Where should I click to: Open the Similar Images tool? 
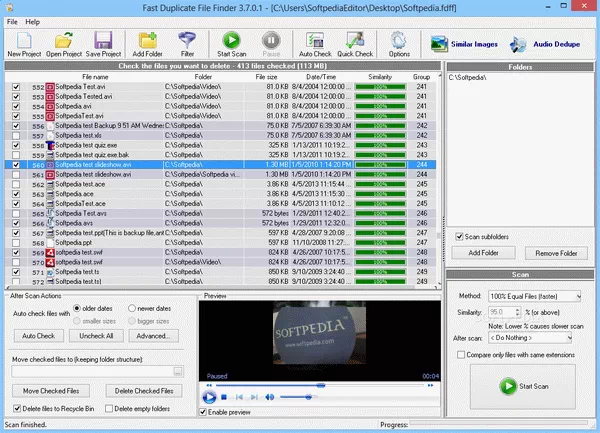(x=464, y=44)
